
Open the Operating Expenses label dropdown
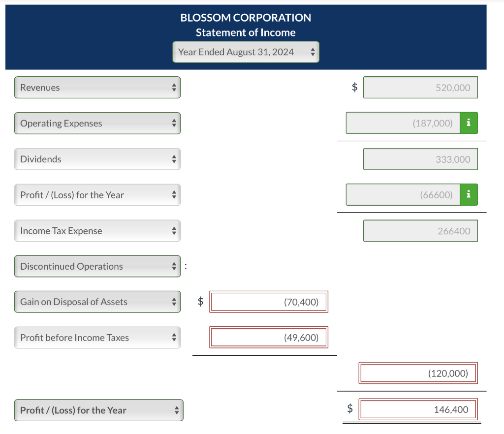point(97,123)
